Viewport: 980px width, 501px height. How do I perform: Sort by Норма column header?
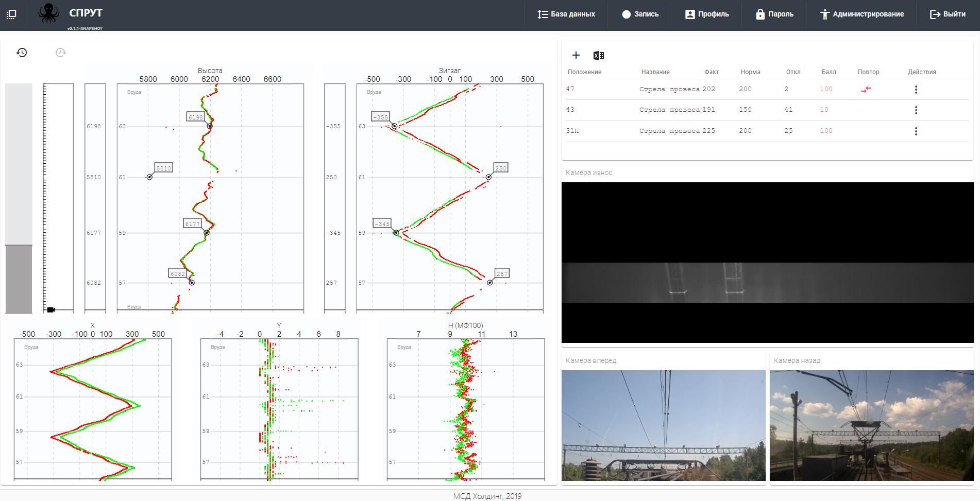(x=750, y=72)
